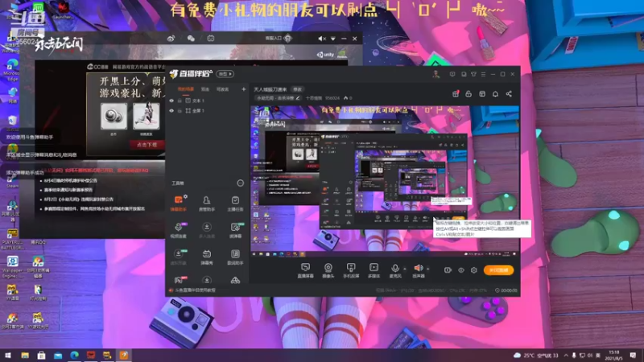Image resolution: width=644 pixels, height=362 pixels.
Task: Open Microsoft Store from the taskbar
Action: 41,355
